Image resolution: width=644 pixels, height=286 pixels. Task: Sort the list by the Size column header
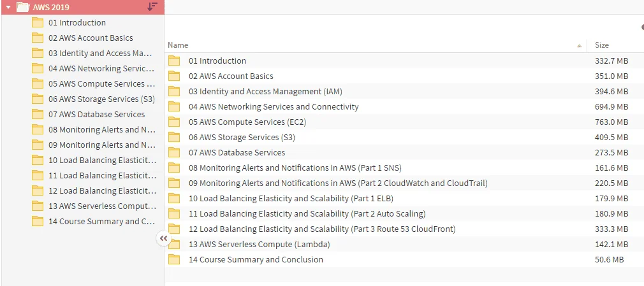point(602,45)
